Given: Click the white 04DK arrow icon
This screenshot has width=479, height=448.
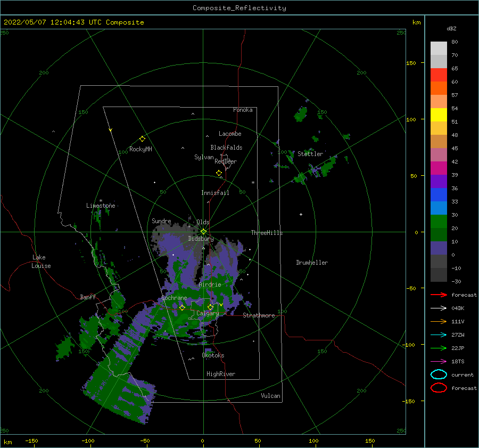Looking at the screenshot, I should [439, 308].
